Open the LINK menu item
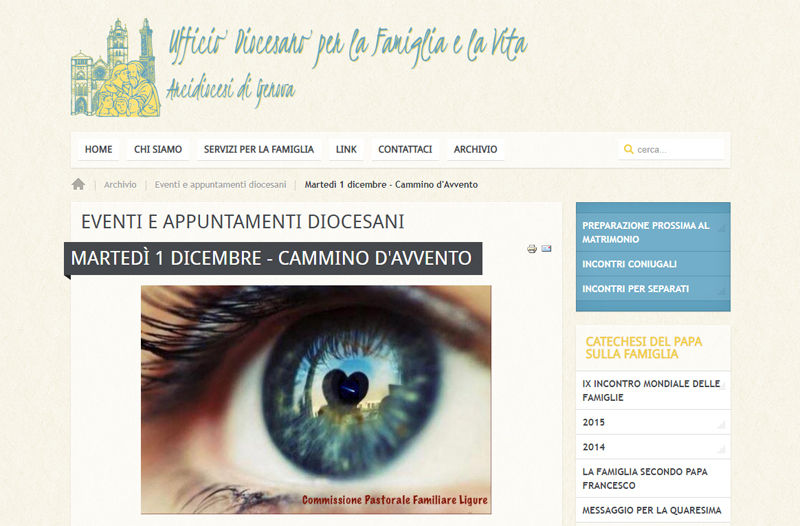The height and width of the screenshot is (526, 800). pyautogui.click(x=346, y=149)
